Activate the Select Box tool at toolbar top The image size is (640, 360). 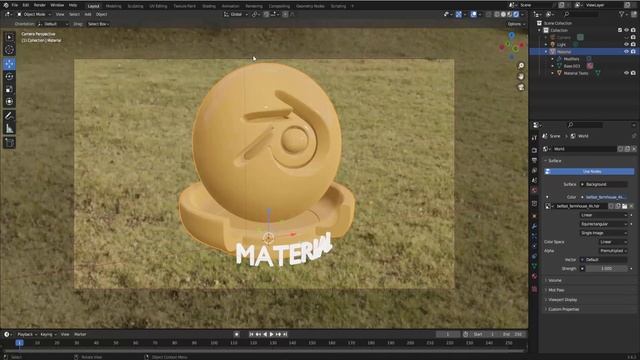(x=9, y=37)
